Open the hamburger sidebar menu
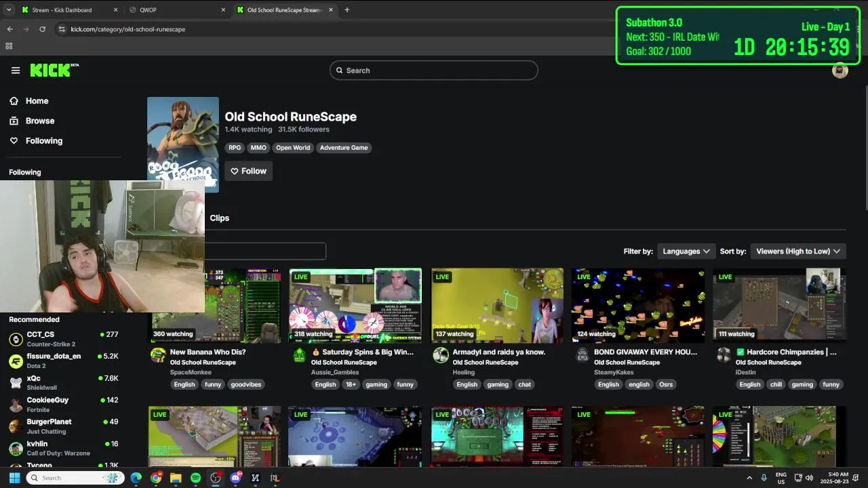 pyautogui.click(x=16, y=70)
